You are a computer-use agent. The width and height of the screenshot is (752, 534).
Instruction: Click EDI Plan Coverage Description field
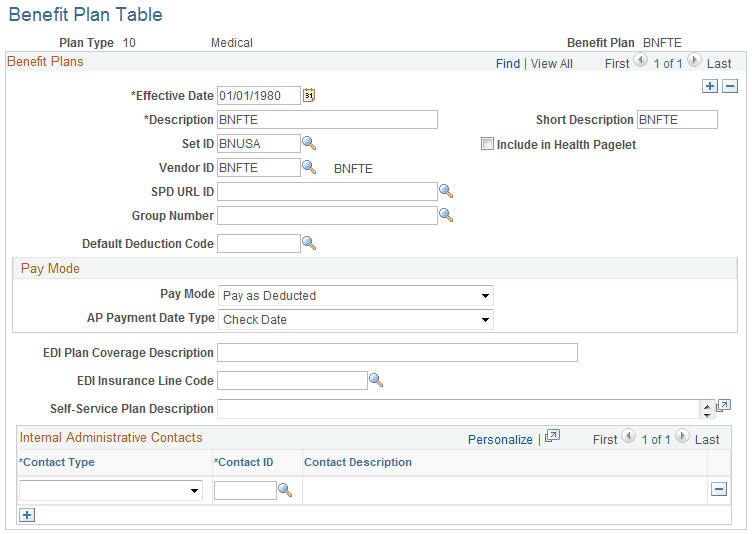[x=398, y=353]
